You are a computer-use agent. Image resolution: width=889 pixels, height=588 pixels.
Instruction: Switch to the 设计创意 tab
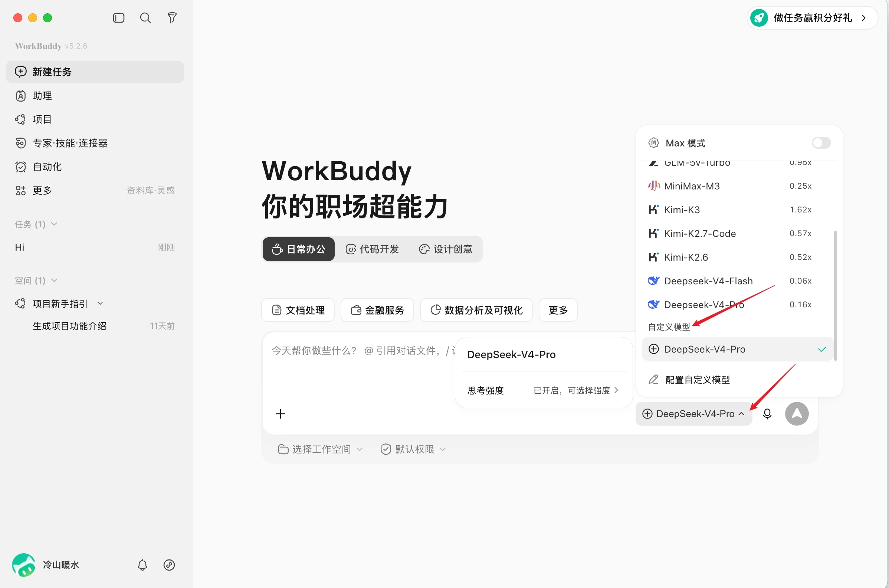click(446, 249)
